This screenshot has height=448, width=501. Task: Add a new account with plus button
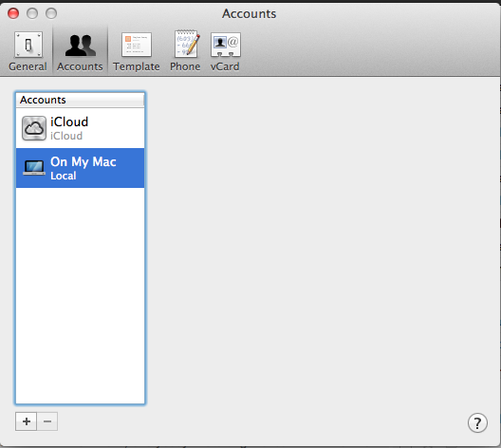[x=27, y=421]
